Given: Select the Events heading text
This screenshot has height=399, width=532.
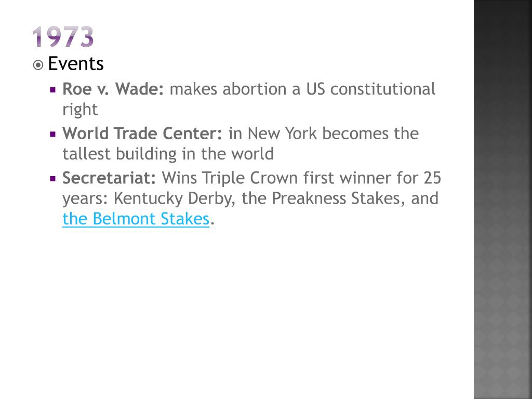Looking at the screenshot, I should (76, 63).
